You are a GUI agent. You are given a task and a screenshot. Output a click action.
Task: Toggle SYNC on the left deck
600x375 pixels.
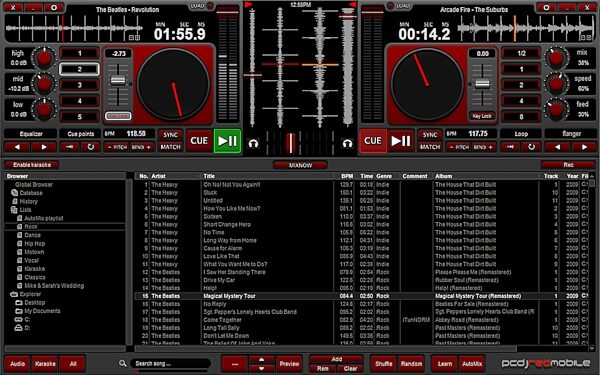pyautogui.click(x=170, y=135)
